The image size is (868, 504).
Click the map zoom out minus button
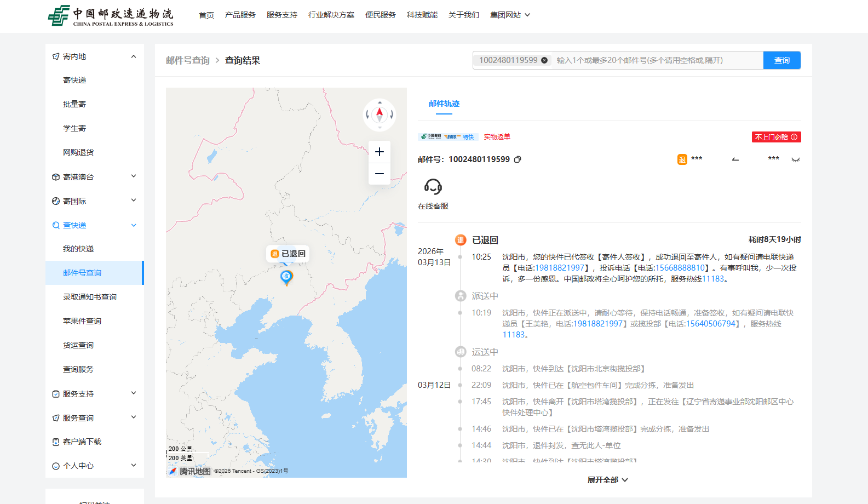point(380,174)
